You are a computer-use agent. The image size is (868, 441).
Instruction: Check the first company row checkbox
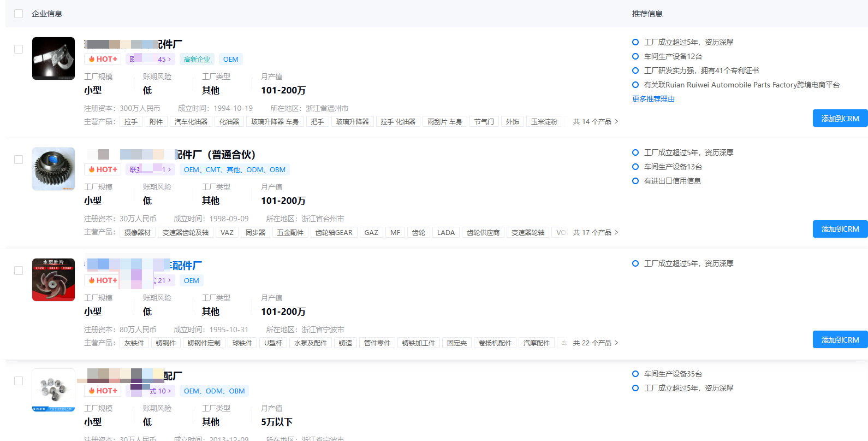(x=19, y=49)
